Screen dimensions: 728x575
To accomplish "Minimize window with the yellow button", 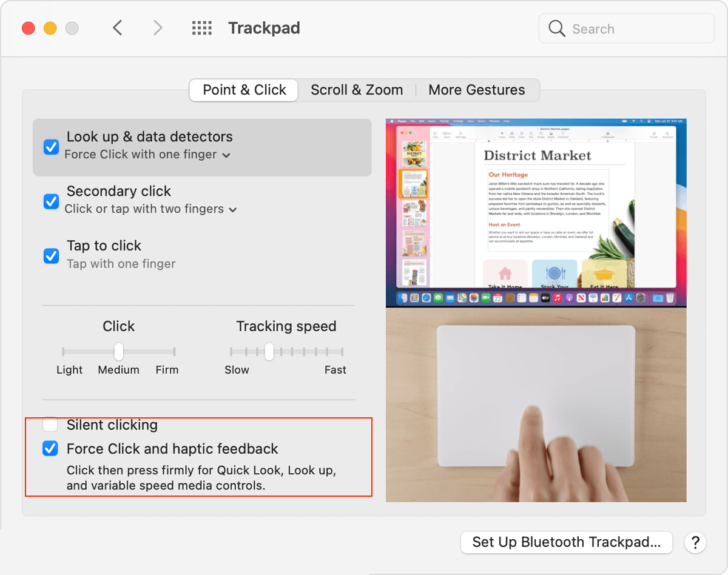I will pos(50,28).
